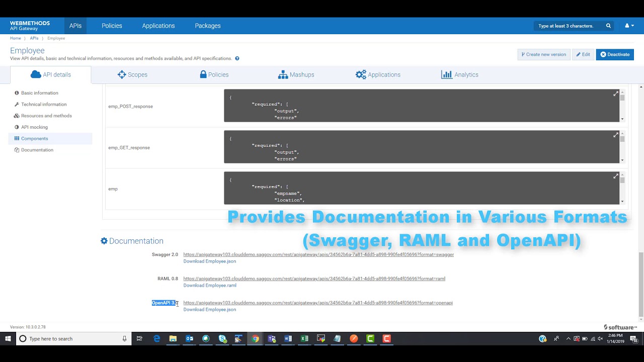
Task: Click the magnifier search icon
Action: [x=608, y=26]
